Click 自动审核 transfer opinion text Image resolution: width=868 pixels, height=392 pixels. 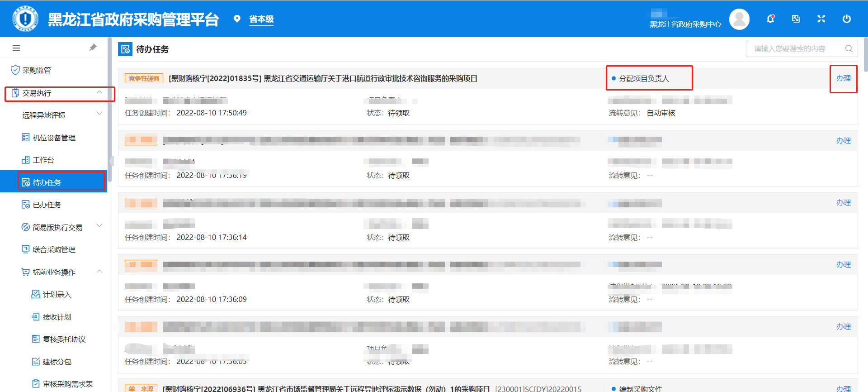coord(661,113)
